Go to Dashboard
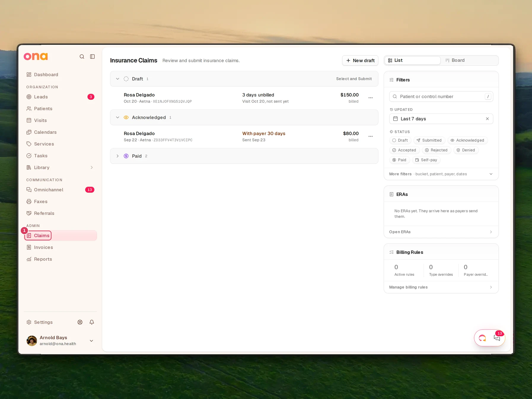 point(60,75)
